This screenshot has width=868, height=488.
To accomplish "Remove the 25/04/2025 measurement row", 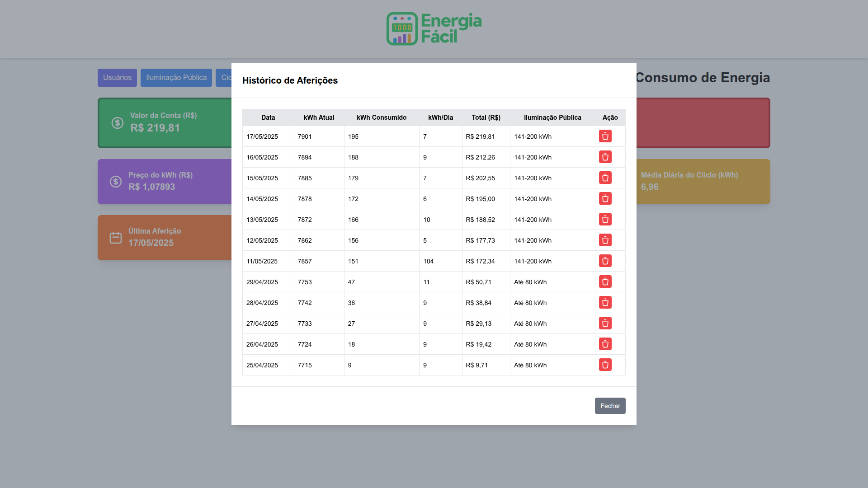I will [605, 365].
